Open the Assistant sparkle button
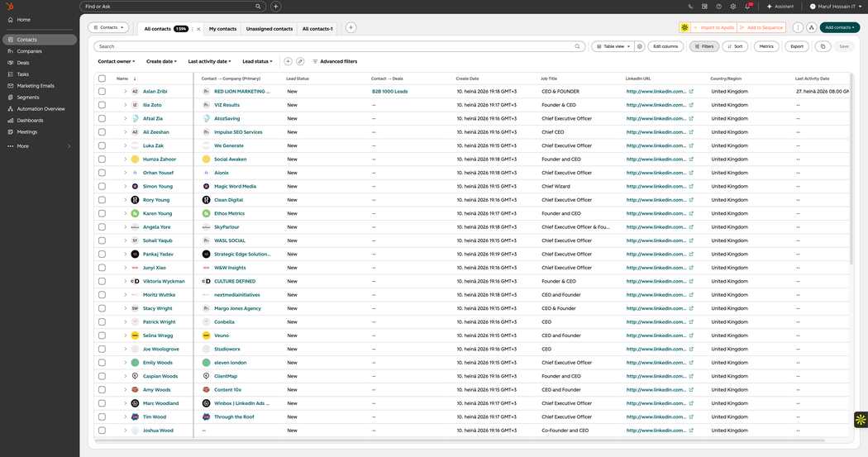The width and height of the screenshot is (868, 457). [x=780, y=7]
